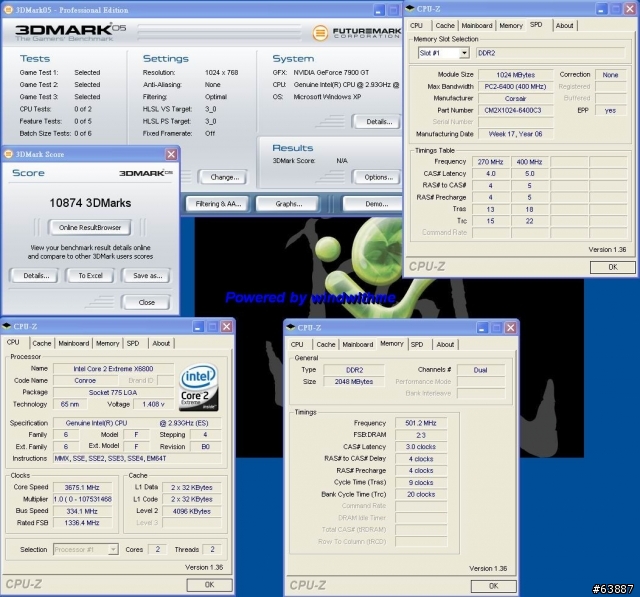Open SPD tab in bottom-left CPU-Z
This screenshot has height=597, width=640.
(x=133, y=344)
